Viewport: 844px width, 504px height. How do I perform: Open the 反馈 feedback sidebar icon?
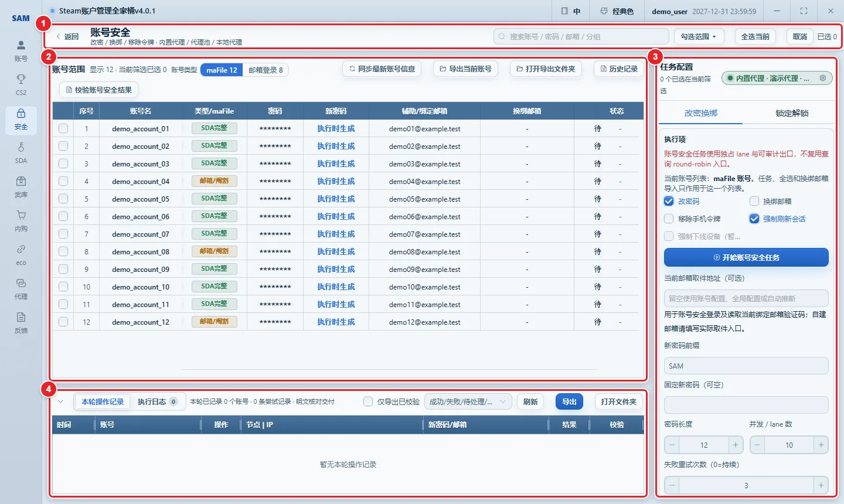pyautogui.click(x=21, y=322)
